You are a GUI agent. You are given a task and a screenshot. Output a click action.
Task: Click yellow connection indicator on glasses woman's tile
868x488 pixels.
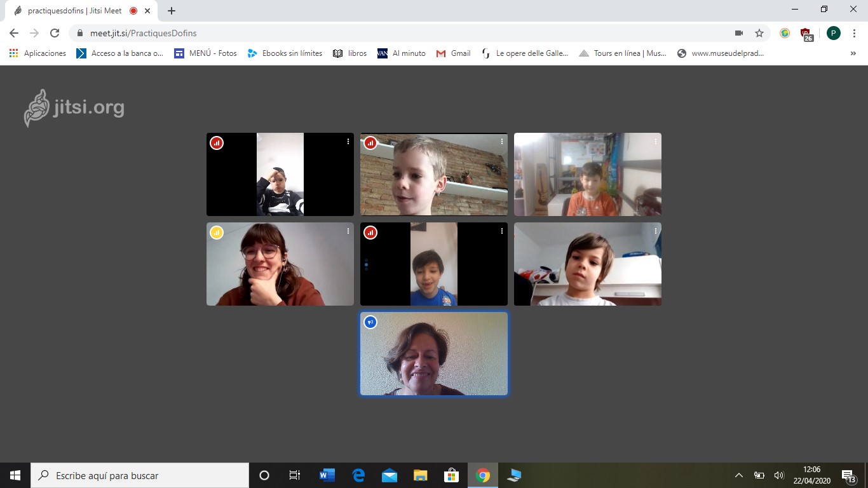217,233
